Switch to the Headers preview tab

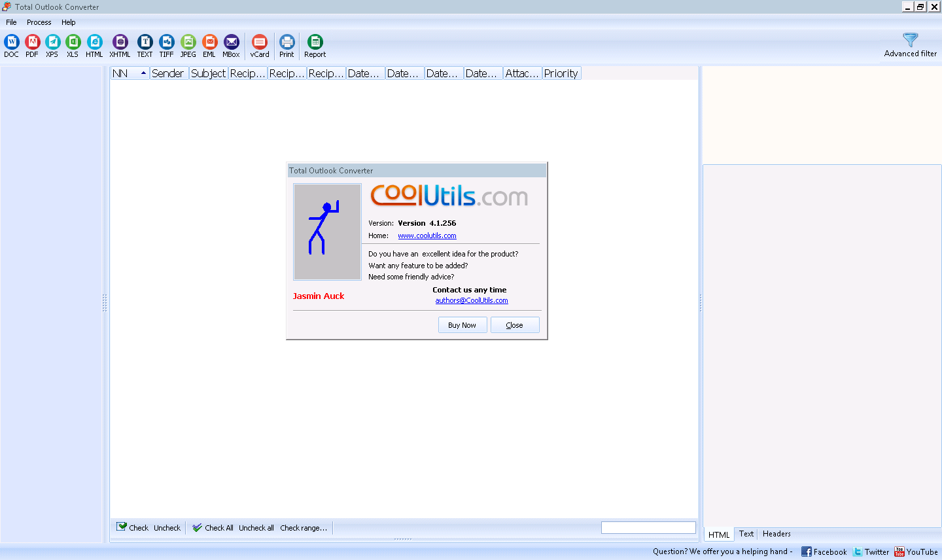(x=776, y=534)
